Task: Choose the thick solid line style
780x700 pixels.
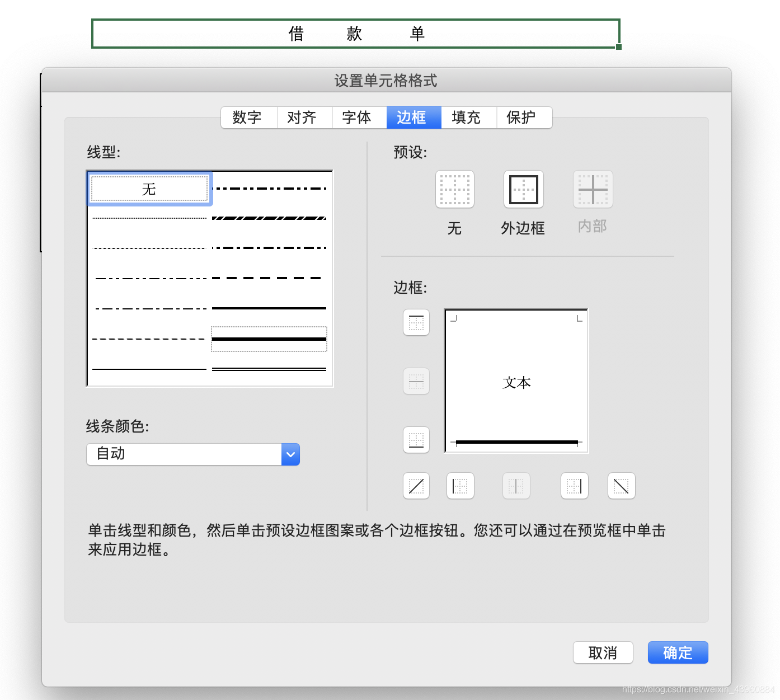Action: point(269,339)
